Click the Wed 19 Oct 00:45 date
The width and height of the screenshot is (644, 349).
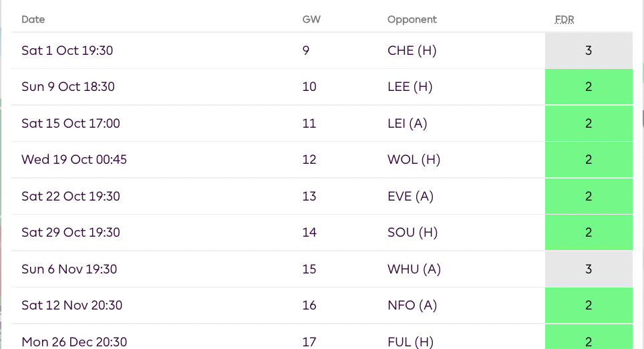[x=74, y=160]
